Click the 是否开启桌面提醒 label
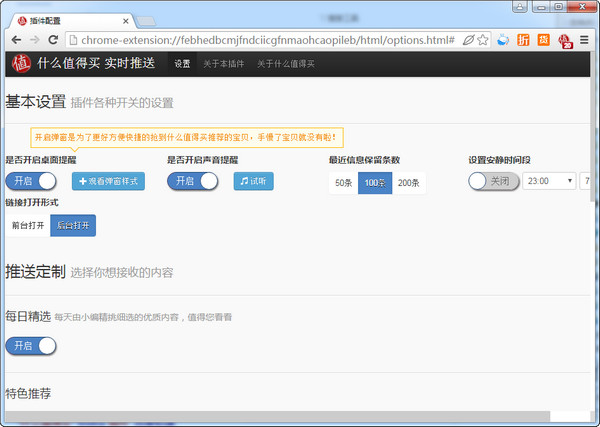This screenshot has width=600, height=427. click(41, 160)
